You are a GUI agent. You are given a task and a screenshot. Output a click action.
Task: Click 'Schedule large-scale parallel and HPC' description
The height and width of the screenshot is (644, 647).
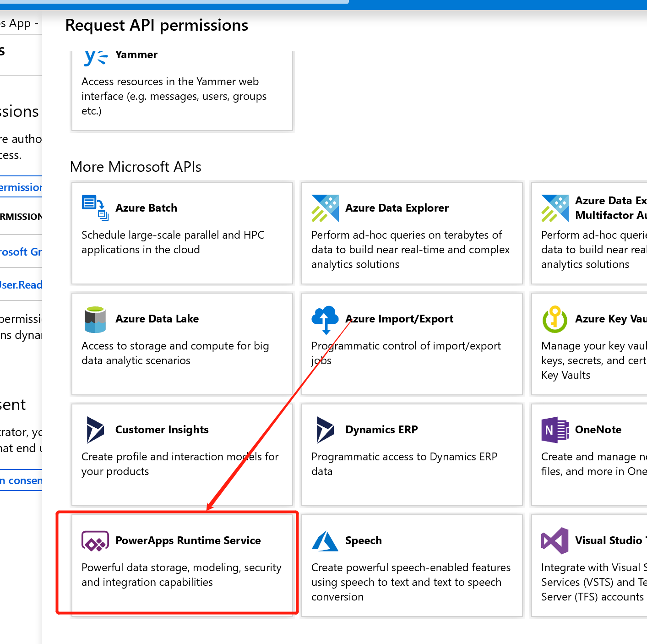(173, 242)
